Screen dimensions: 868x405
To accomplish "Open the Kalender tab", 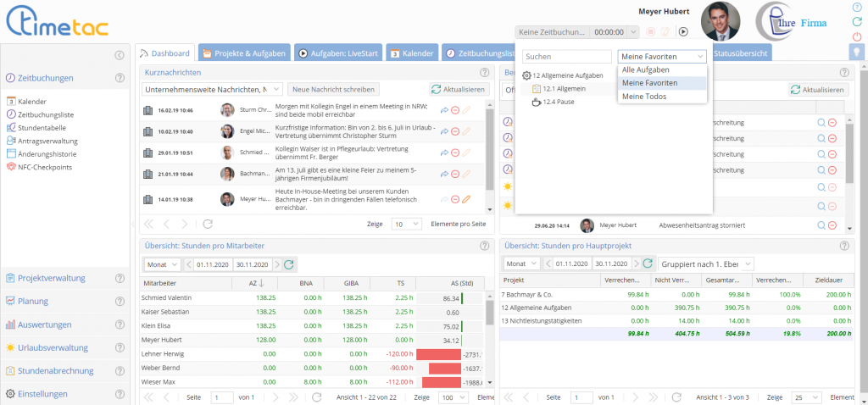I will pyautogui.click(x=412, y=53).
